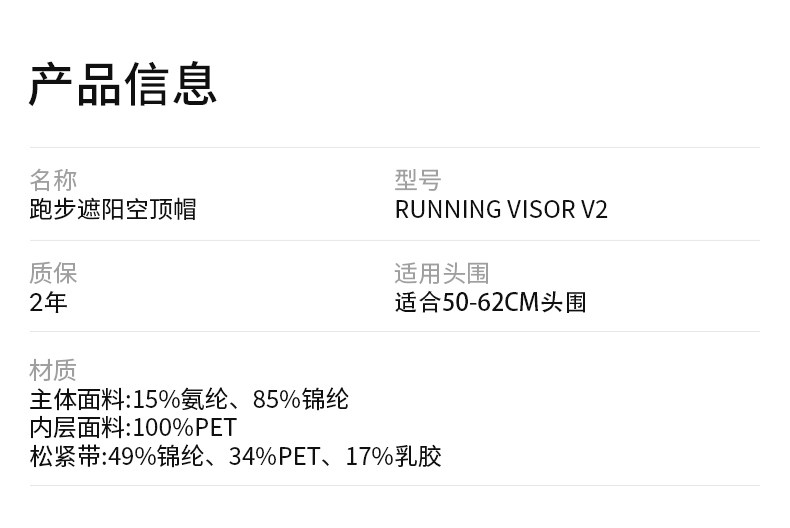Select the 名称 field label

pyautogui.click(x=53, y=180)
